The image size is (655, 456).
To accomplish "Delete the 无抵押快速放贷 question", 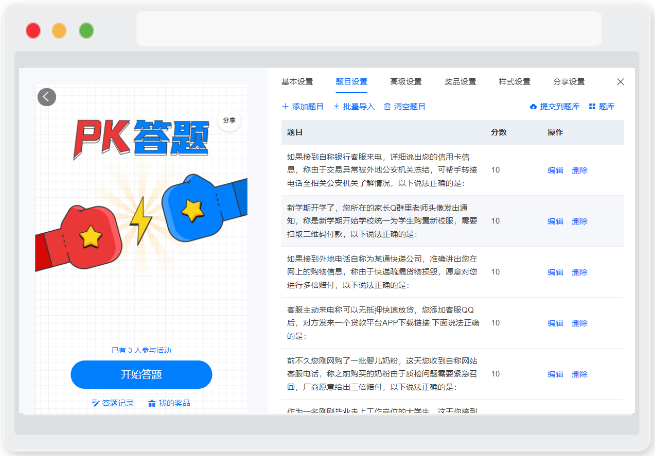I will (x=579, y=323).
